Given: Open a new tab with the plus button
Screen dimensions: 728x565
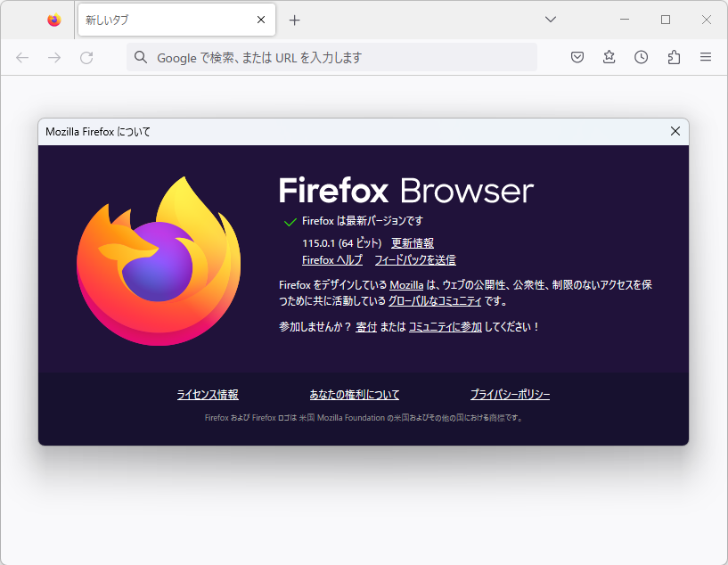Looking at the screenshot, I should pyautogui.click(x=294, y=19).
